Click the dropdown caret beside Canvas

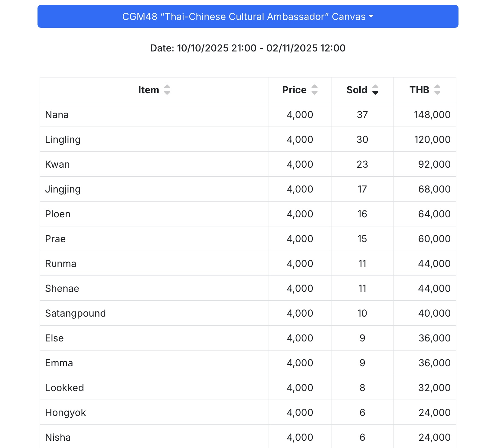point(371,16)
